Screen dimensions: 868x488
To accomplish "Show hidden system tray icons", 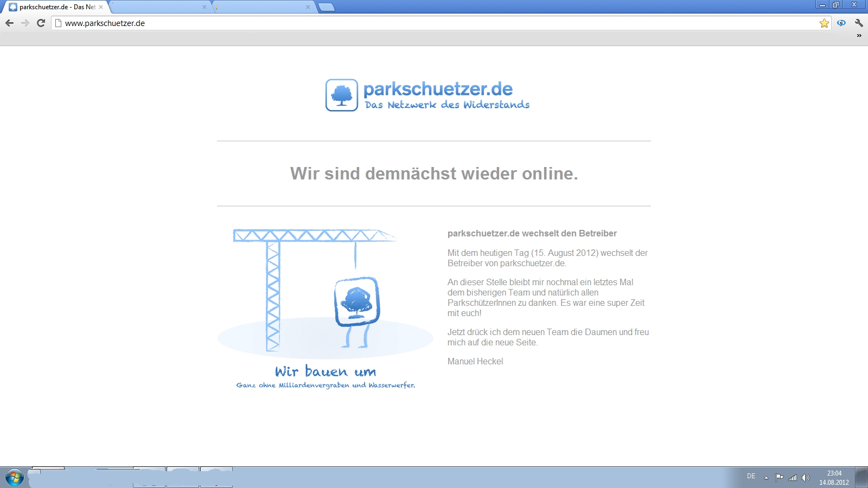I will [766, 478].
